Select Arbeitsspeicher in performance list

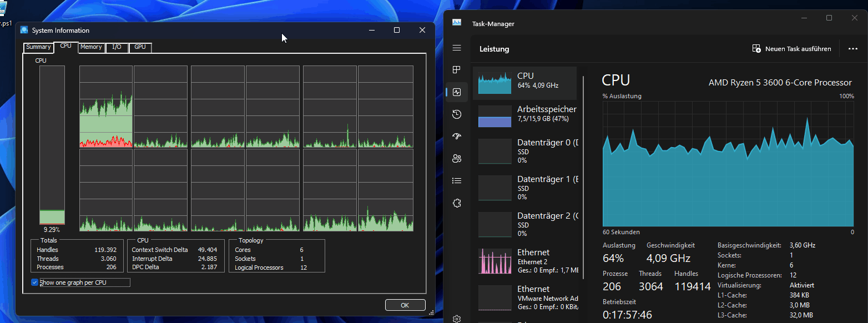point(525,117)
